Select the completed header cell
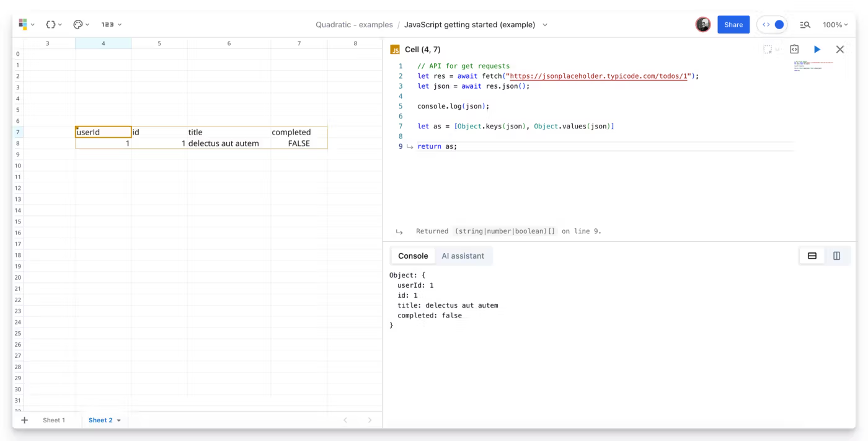Image resolution: width=868 pixels, height=441 pixels. (x=299, y=132)
